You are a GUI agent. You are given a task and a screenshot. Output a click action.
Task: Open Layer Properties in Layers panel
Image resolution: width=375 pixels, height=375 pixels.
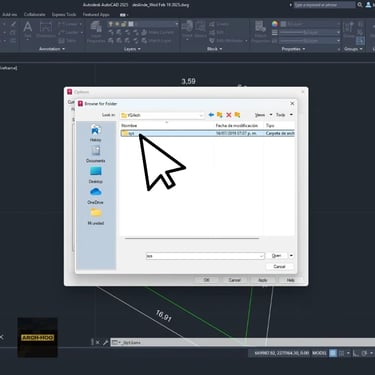pos(96,32)
